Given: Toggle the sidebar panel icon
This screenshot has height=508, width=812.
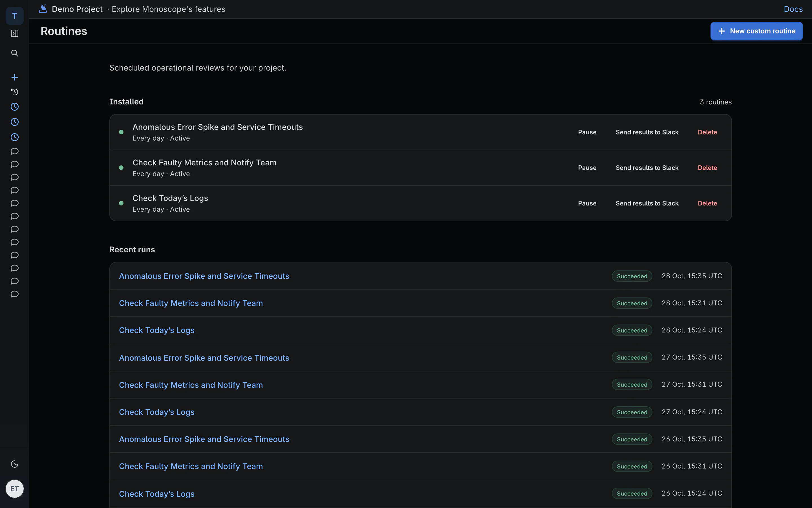Looking at the screenshot, I should [x=14, y=33].
